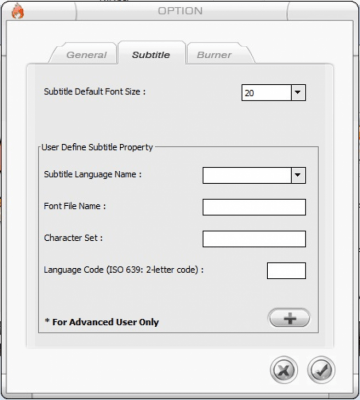
Task: Click the flame app icon in title bar
Action: [17, 12]
